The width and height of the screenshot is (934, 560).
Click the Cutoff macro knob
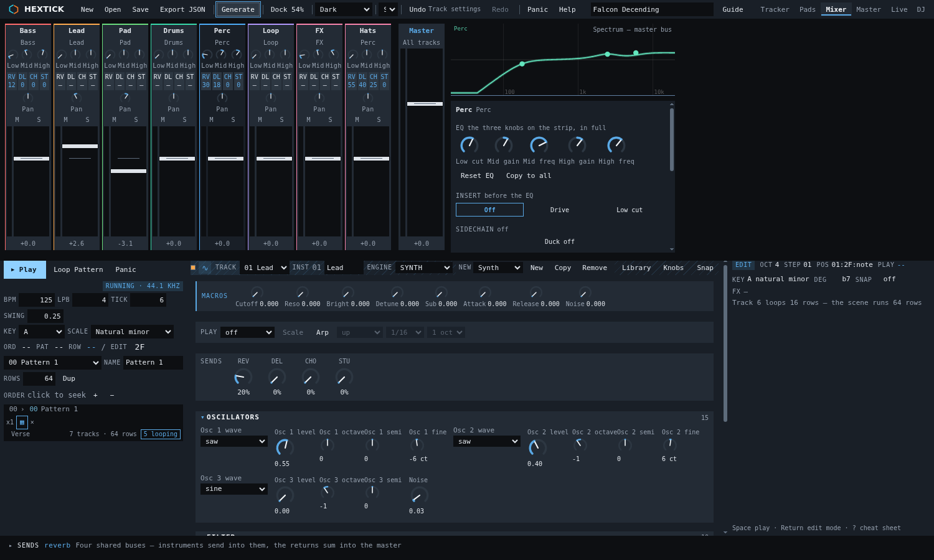(x=257, y=292)
